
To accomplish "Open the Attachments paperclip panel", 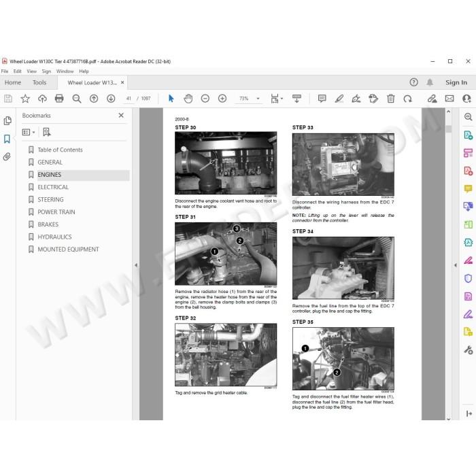I will (7, 156).
